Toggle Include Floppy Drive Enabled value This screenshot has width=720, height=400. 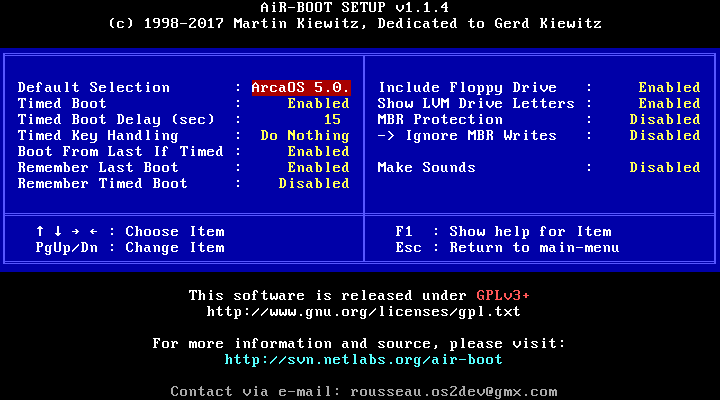(669, 87)
